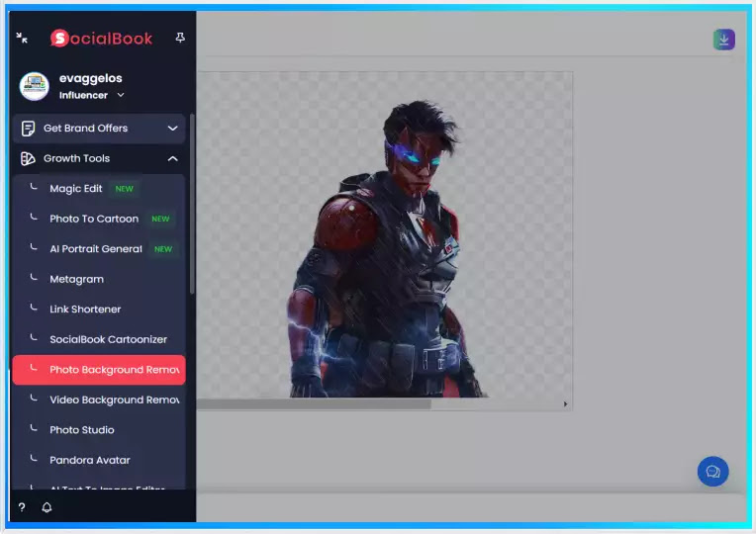Click the evaggelos username text

91,78
